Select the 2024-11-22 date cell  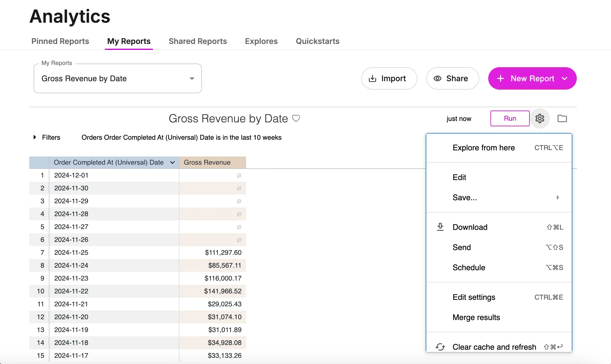114,291
